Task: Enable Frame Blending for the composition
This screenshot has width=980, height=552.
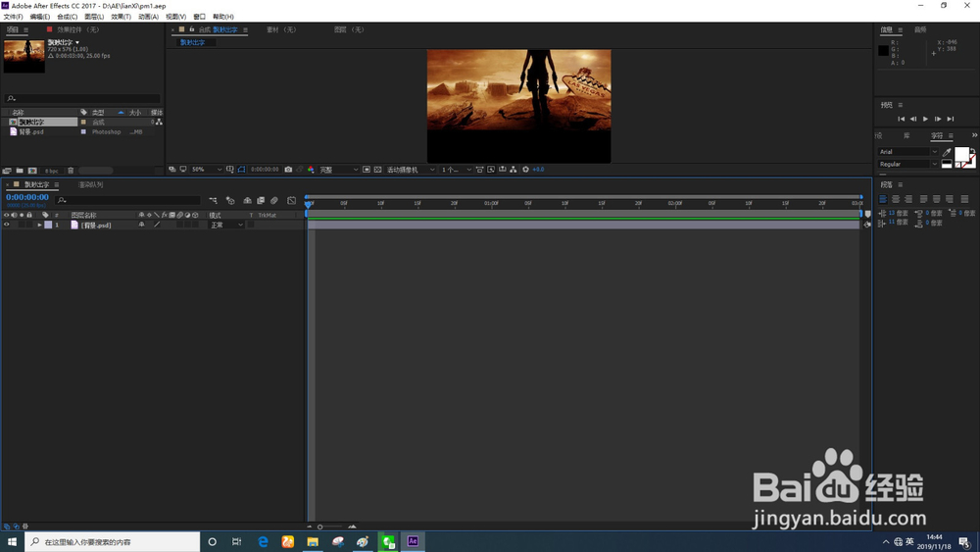Action: 261,201
